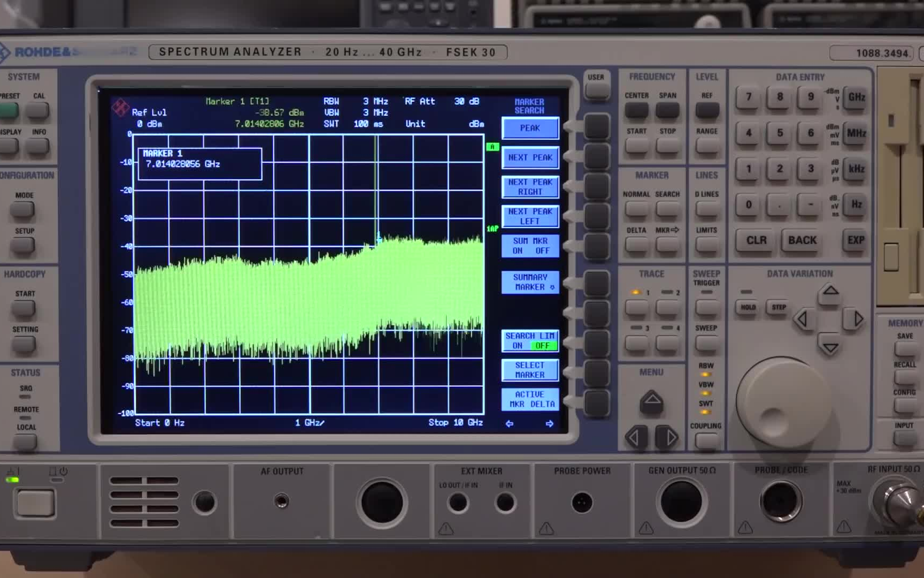Push the FREQUENCY START key
The width and height of the screenshot is (924, 578).
tap(636, 146)
